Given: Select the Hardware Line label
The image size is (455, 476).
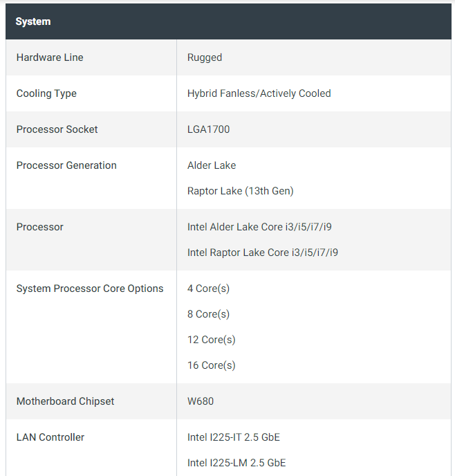Looking at the screenshot, I should tap(50, 57).
